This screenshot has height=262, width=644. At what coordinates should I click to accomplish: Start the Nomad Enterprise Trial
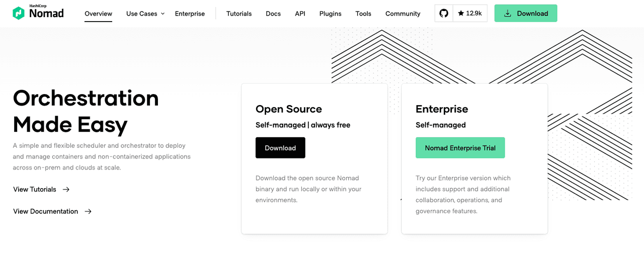point(460,148)
